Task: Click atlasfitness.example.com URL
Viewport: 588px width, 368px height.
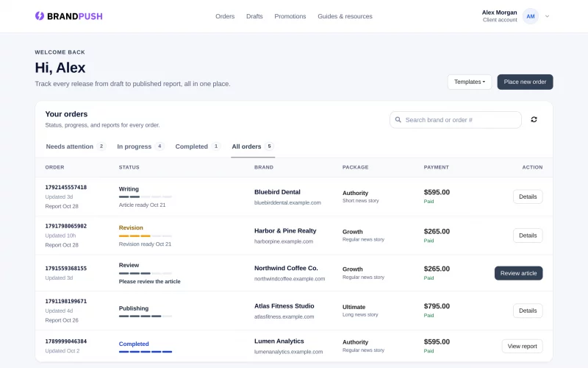Action: click(x=284, y=316)
